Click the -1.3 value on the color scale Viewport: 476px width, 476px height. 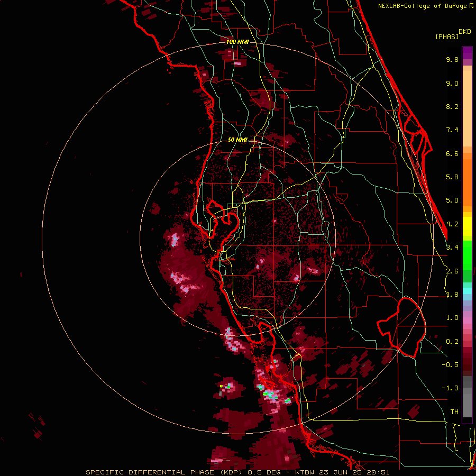[x=450, y=388]
